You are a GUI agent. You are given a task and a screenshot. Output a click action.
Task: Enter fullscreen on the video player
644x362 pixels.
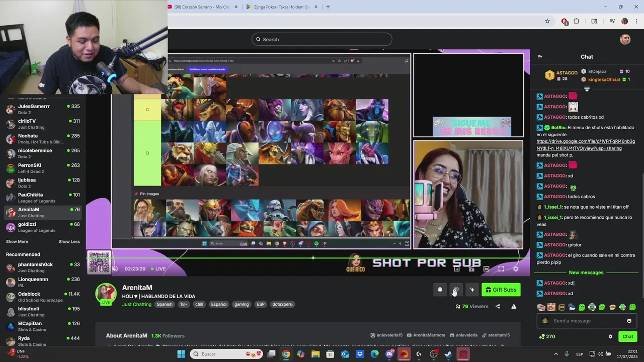click(x=501, y=269)
